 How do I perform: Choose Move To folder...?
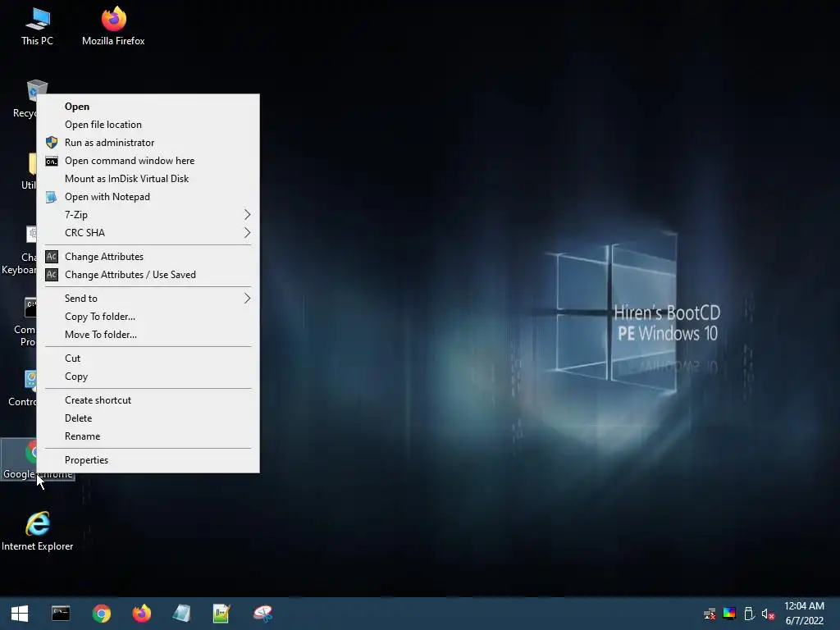[148, 335]
